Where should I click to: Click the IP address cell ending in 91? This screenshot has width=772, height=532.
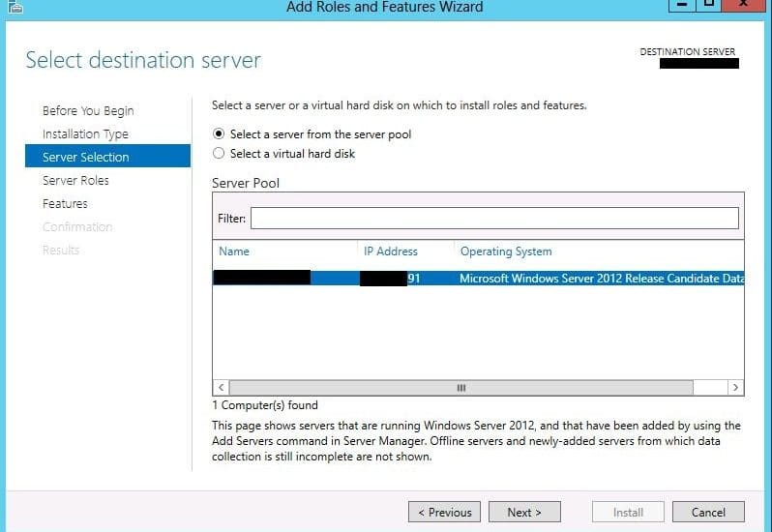coord(390,278)
